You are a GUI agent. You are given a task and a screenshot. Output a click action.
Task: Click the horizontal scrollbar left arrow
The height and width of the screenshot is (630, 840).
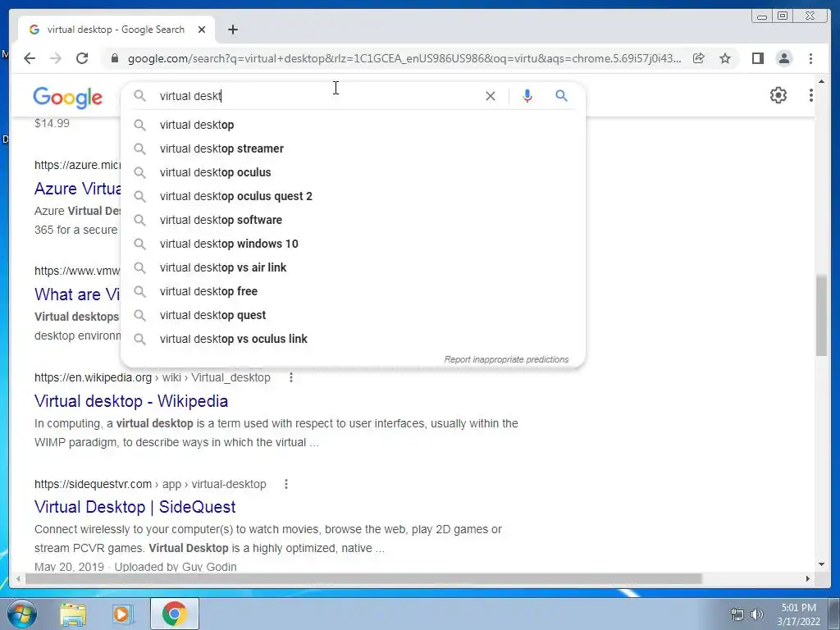[x=18, y=578]
